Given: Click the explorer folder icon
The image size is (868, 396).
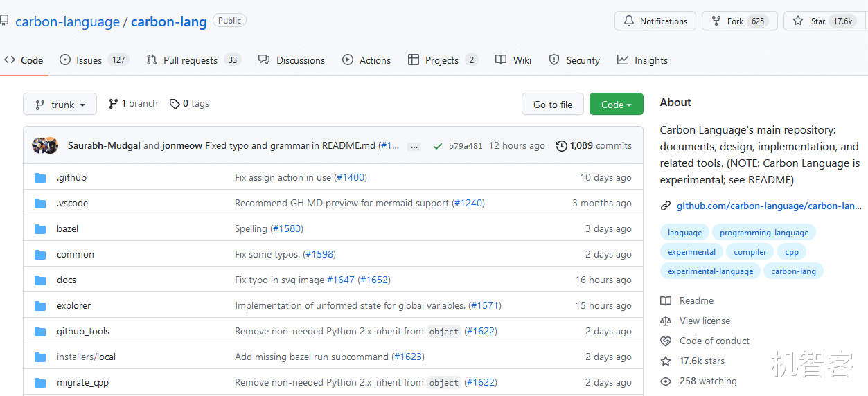Looking at the screenshot, I should pyautogui.click(x=40, y=306).
